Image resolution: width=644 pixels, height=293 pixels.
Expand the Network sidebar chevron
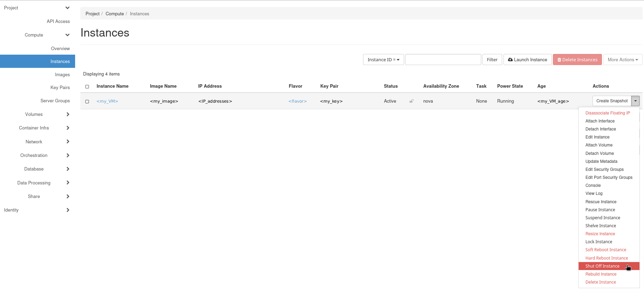coord(68,142)
